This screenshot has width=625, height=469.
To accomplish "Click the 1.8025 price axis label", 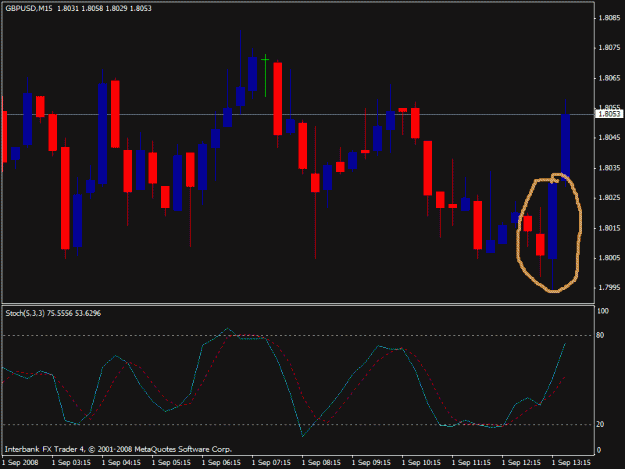I will [609, 198].
